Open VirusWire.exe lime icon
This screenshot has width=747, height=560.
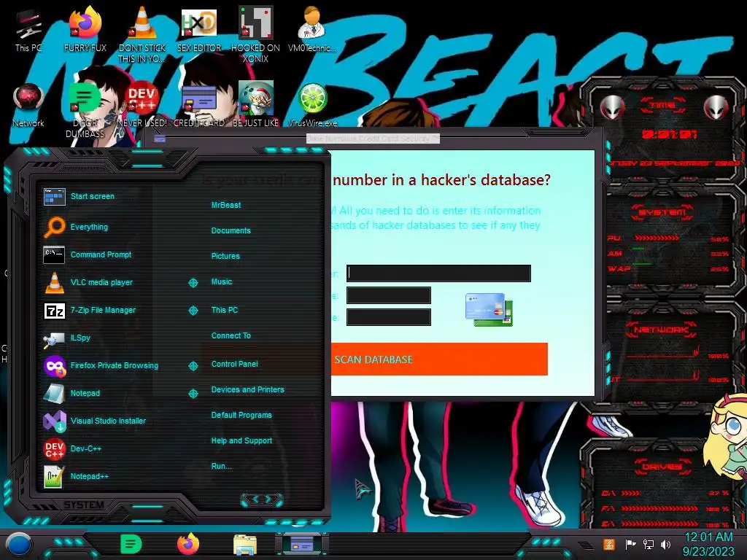tap(312, 105)
